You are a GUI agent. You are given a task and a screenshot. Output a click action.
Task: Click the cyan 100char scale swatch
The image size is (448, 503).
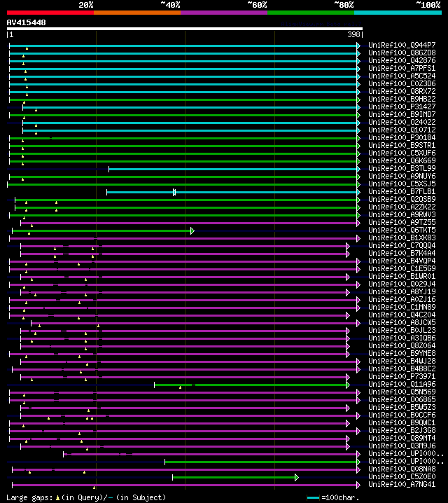pyautogui.click(x=313, y=497)
